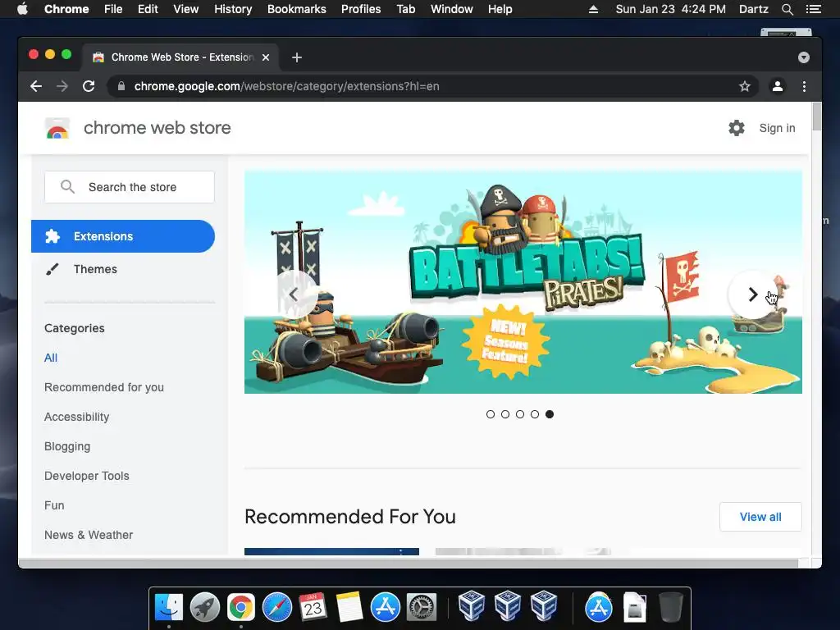Open the View menu
Viewport: 840px width, 630px height.
point(186,9)
